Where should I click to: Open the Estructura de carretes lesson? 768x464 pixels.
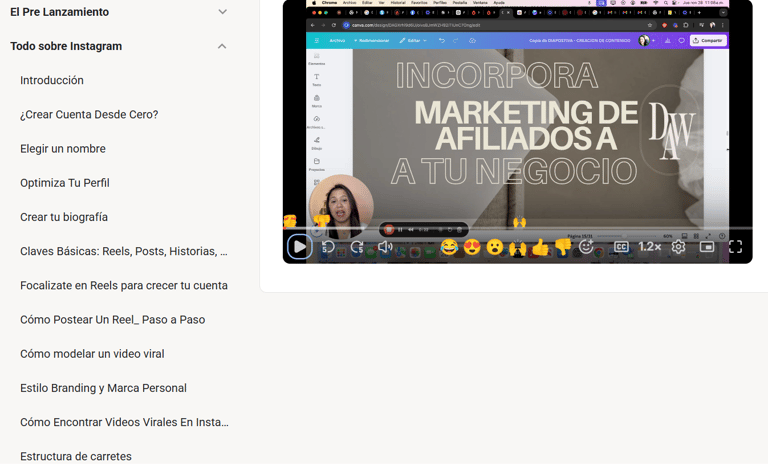76,456
